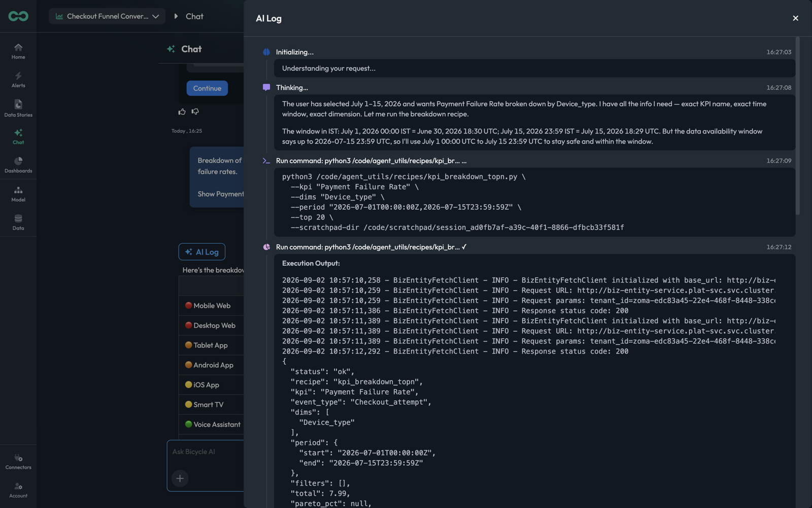Click the AI Log vertical scrollbar
The width and height of the screenshot is (812, 508).
[x=798, y=126]
